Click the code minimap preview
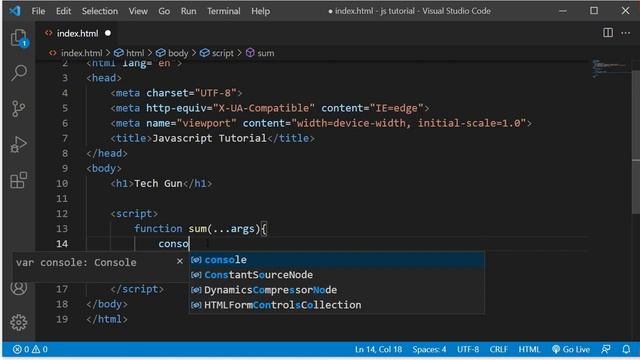 coord(610,68)
